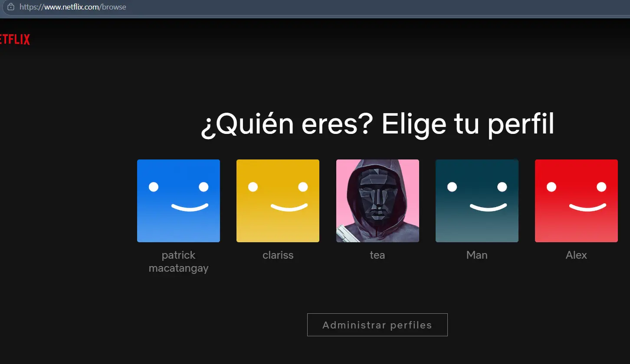Click the 'Alex' profile name
630x364 pixels.
(x=576, y=255)
